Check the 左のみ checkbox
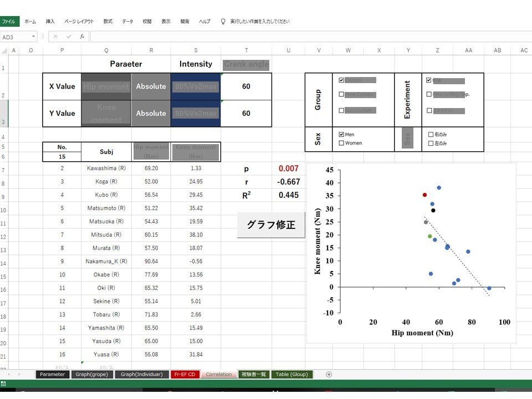 [x=431, y=143]
